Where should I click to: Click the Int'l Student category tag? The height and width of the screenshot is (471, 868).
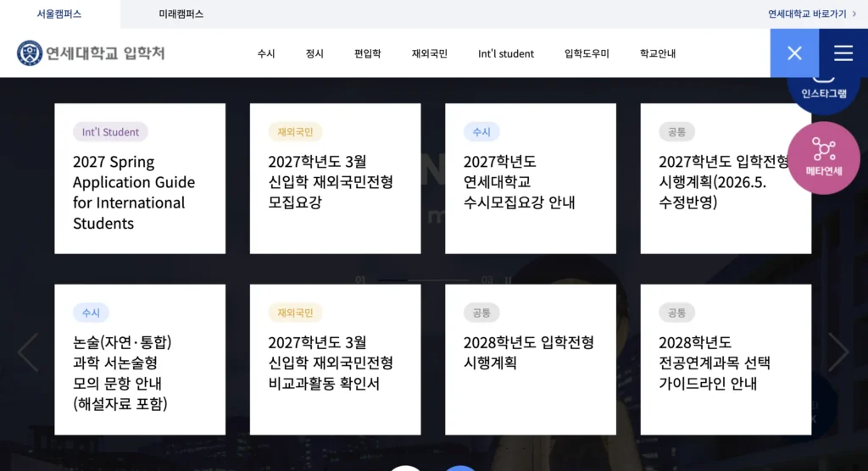[x=110, y=131]
